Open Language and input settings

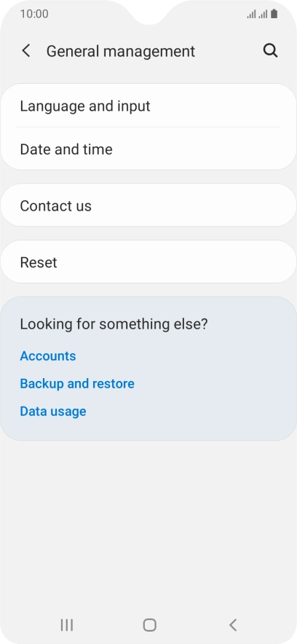148,106
